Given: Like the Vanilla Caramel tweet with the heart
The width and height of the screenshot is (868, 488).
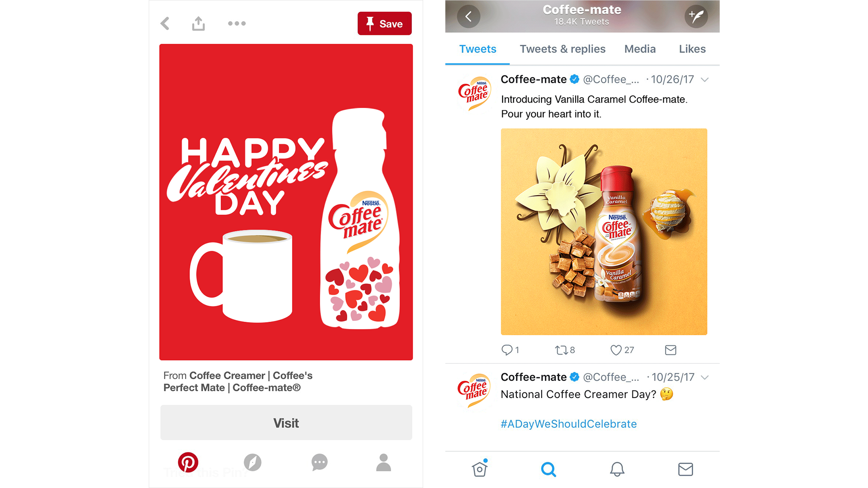Looking at the screenshot, I should [x=616, y=350].
